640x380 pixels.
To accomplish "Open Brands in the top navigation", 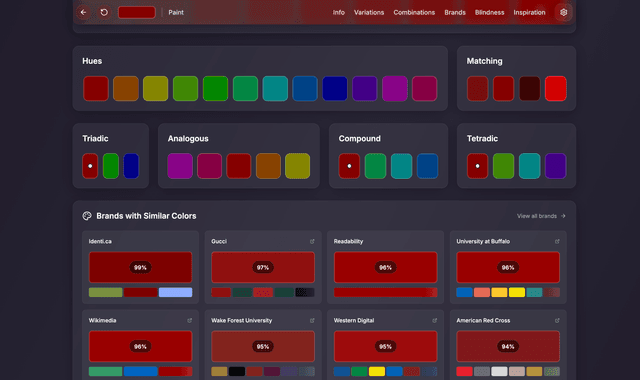I will click(x=455, y=12).
